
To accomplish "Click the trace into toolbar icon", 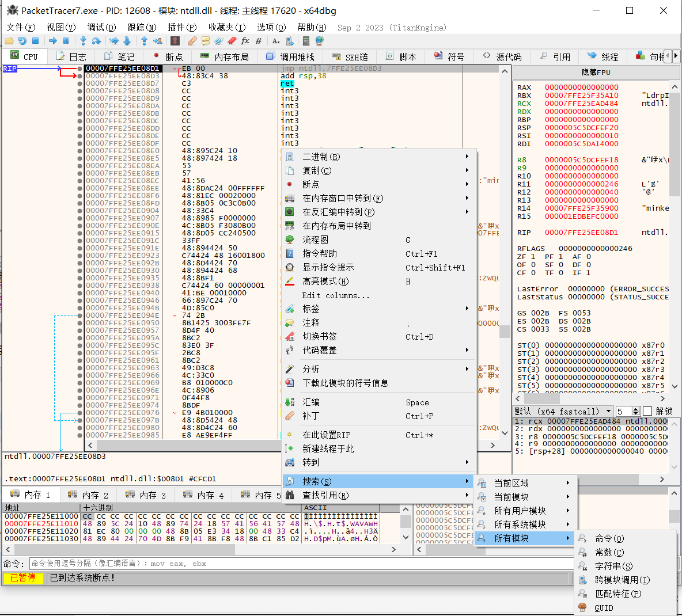I will click(x=114, y=41).
